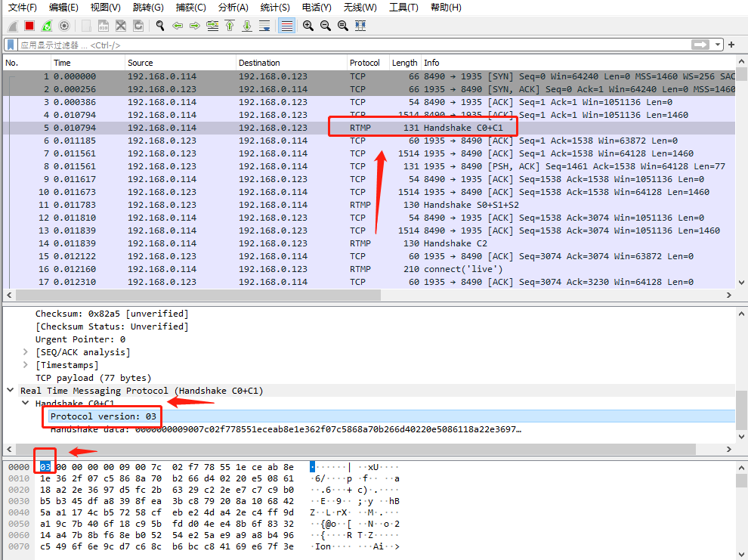Open the 跳转(G) menu
The image size is (748, 560).
(x=148, y=8)
